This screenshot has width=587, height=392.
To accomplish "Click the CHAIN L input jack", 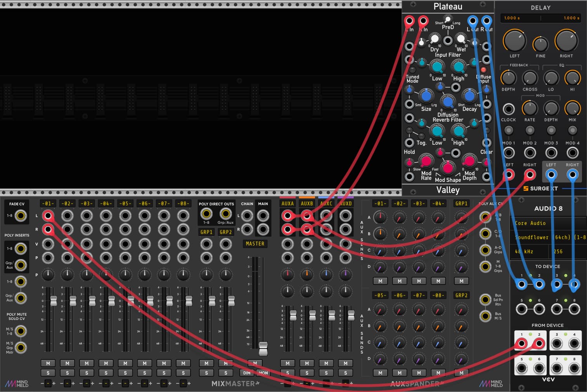I will [x=247, y=216].
